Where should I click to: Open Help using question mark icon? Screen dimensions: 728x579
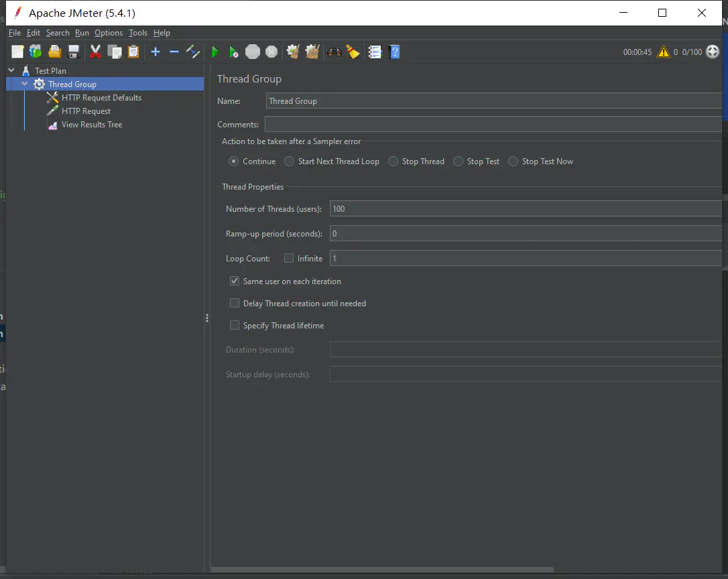pyautogui.click(x=394, y=52)
